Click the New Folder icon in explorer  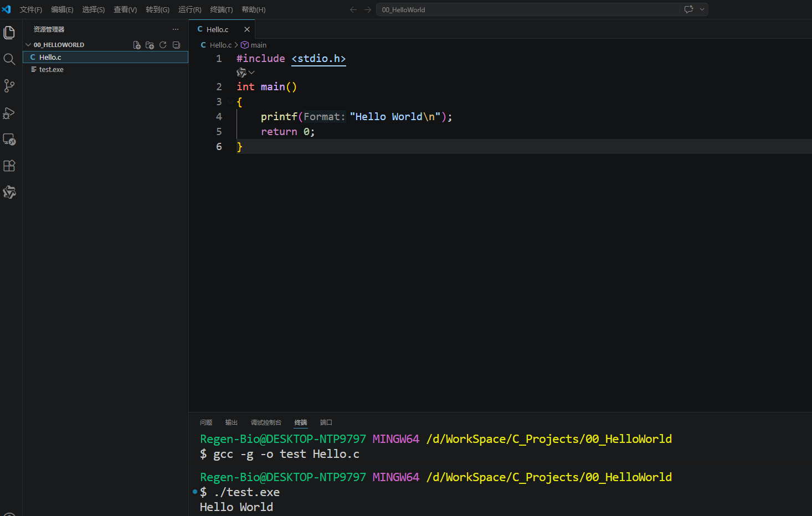(150, 45)
